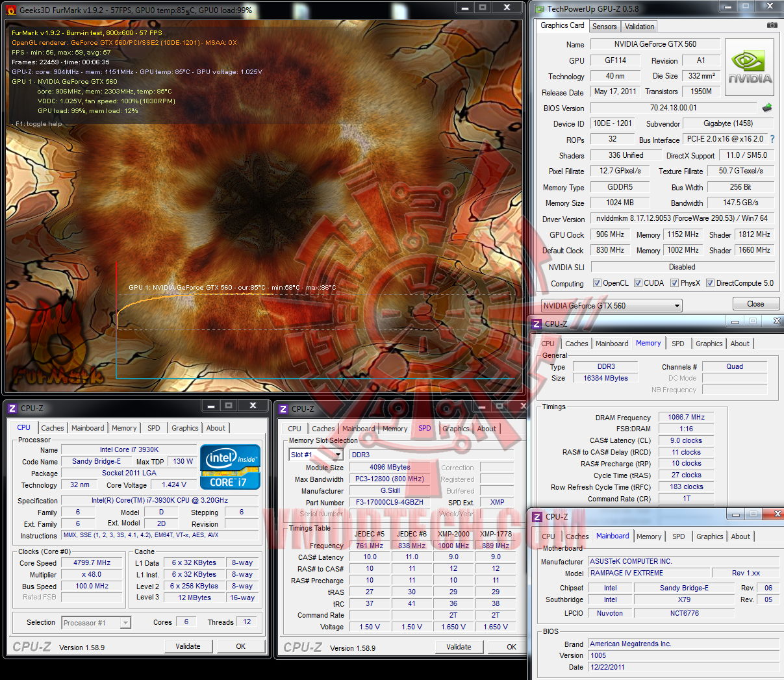Toggle the PhysX checkbox

674,283
